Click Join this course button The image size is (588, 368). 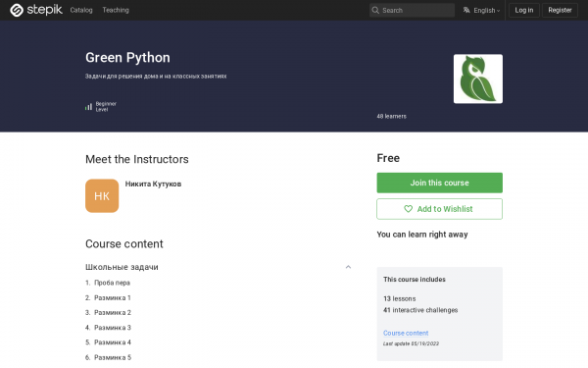coord(439,183)
